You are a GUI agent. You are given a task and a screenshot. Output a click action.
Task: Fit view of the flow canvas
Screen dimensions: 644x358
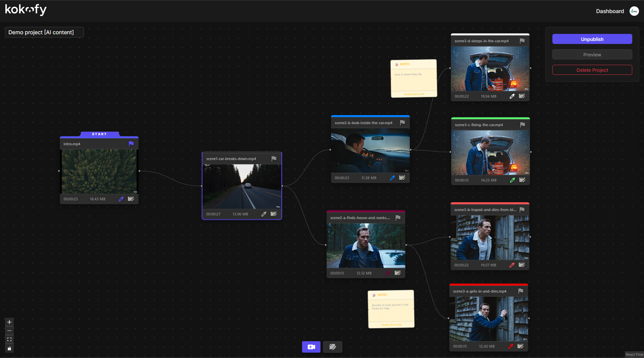click(9, 340)
